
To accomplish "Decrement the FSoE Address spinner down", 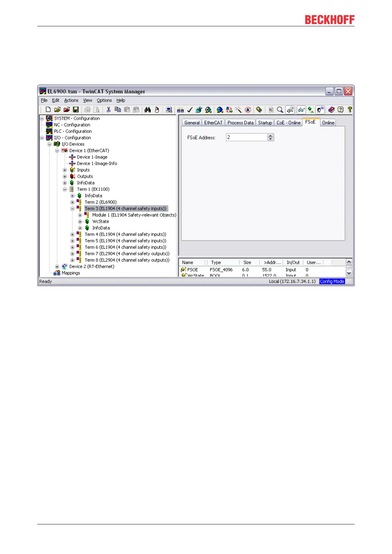I will tap(271, 139).
